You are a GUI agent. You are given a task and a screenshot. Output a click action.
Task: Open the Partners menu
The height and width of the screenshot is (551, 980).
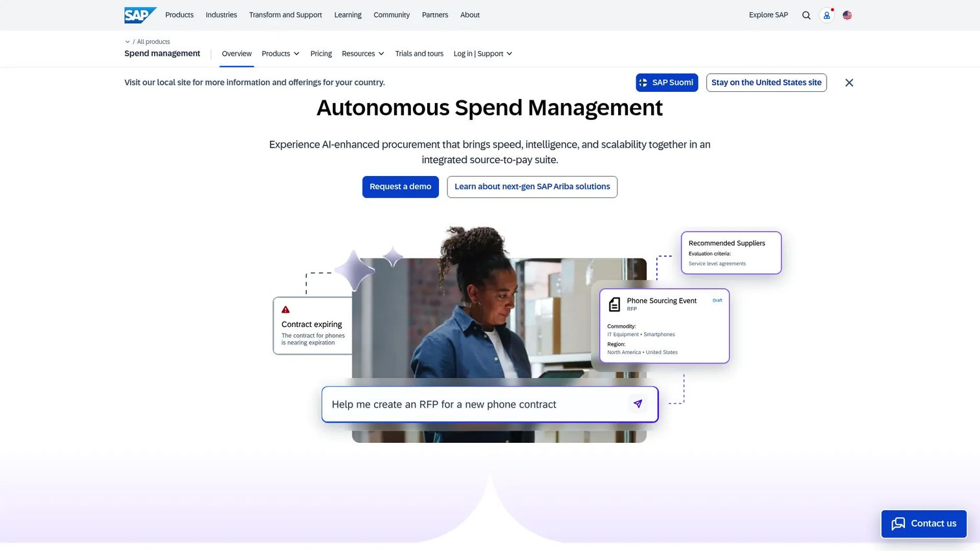[435, 15]
